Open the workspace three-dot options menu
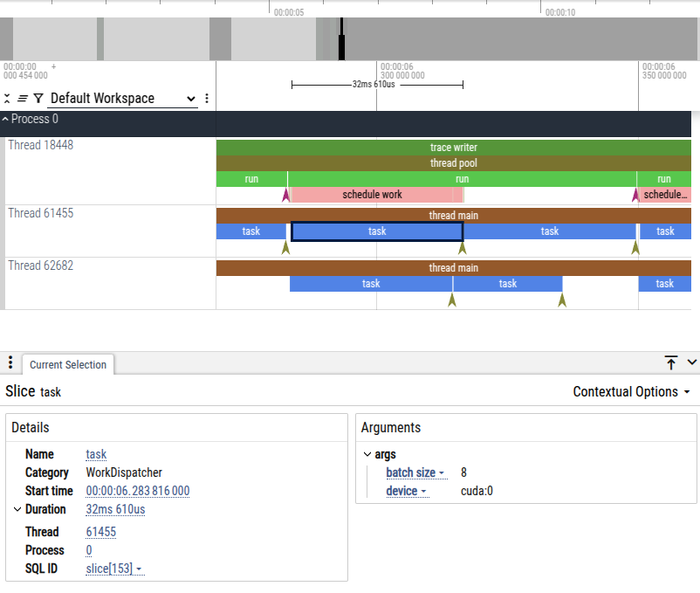Viewport: 700px width, 593px height. click(207, 99)
